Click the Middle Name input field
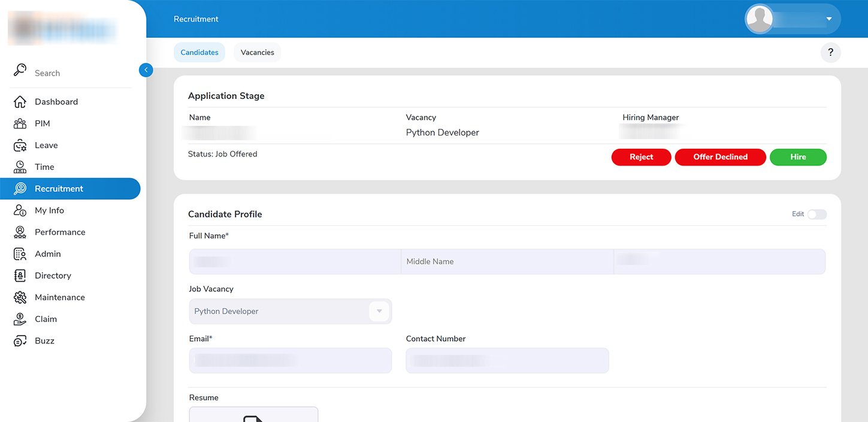Image resolution: width=868 pixels, height=422 pixels. point(507,262)
